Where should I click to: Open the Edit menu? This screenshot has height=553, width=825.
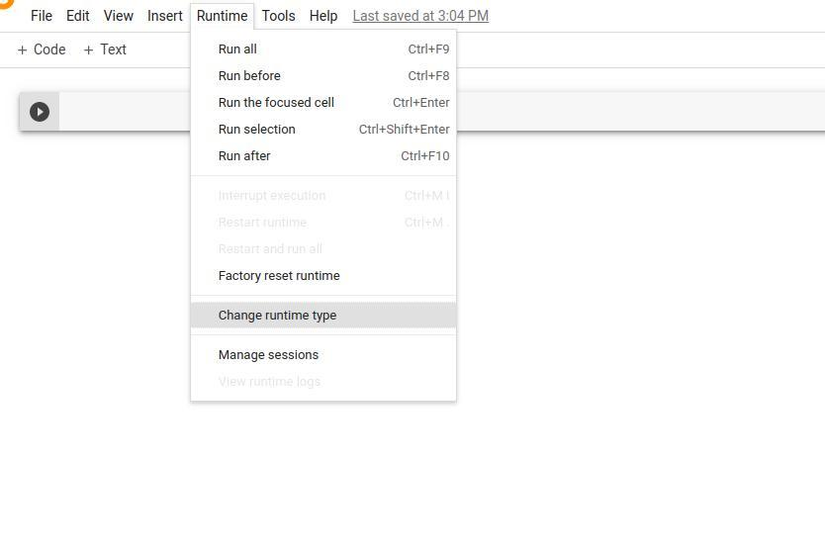click(77, 16)
